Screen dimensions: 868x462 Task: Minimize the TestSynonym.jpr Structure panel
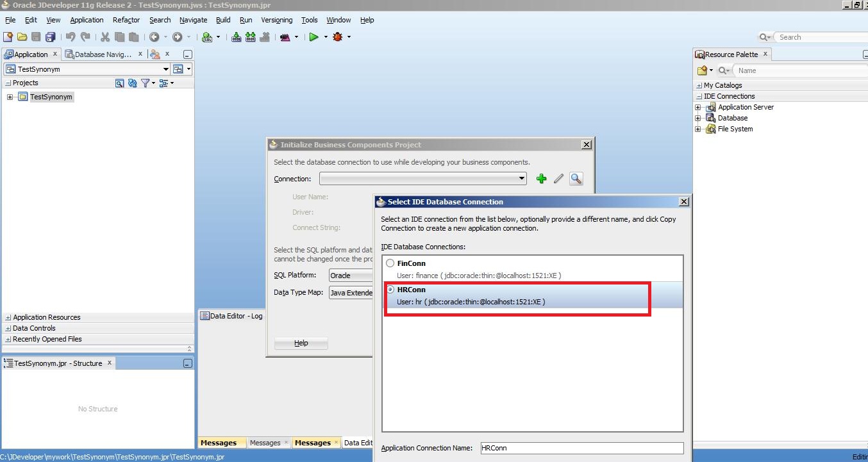tap(187, 363)
